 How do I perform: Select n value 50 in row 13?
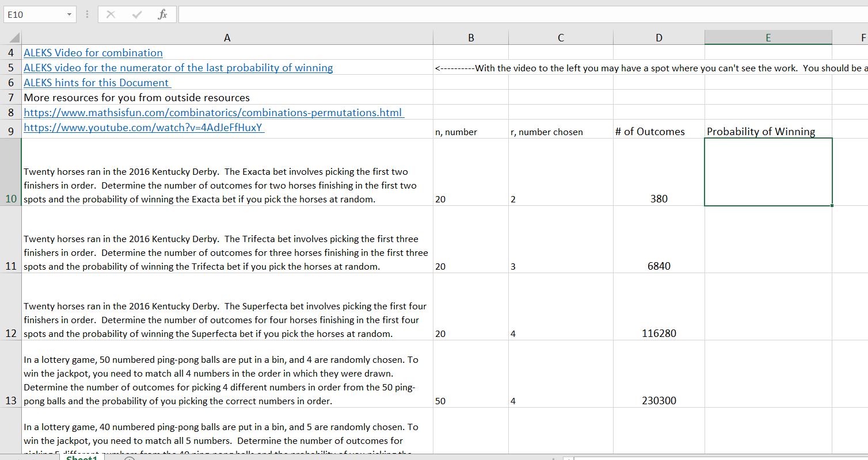471,374
